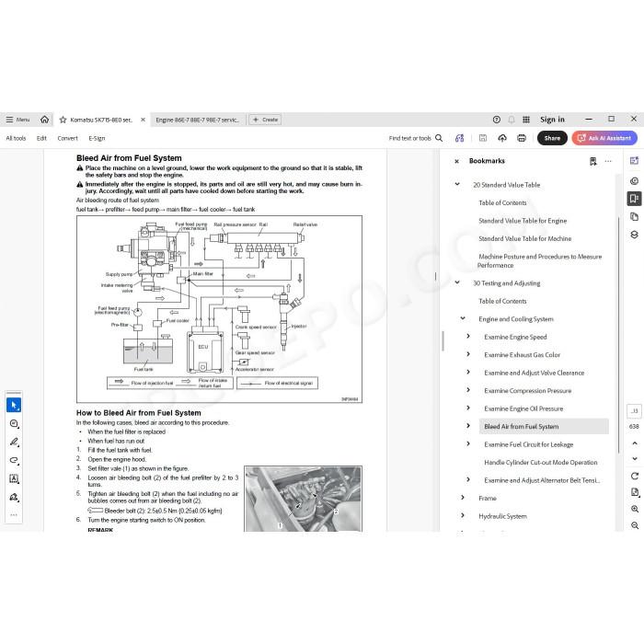Open the layers icon in right rail
The width and height of the screenshot is (644, 644).
[634, 235]
